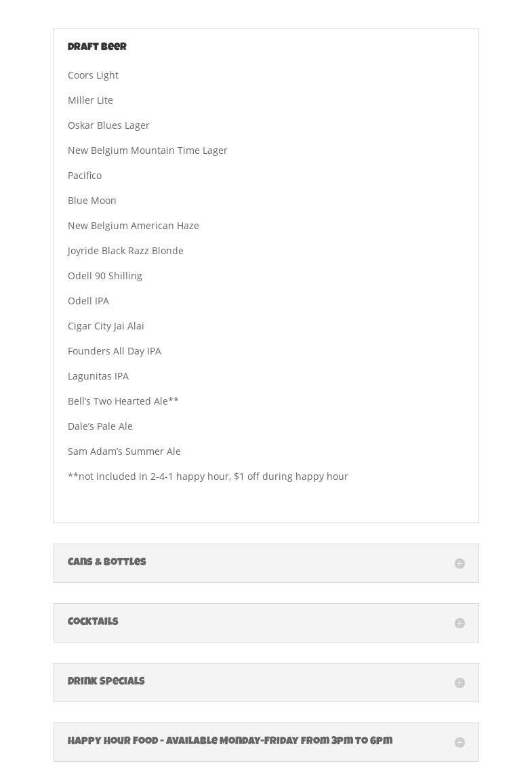Expand the Cans & Bottles section title
The height and width of the screenshot is (772, 532).
point(107,563)
